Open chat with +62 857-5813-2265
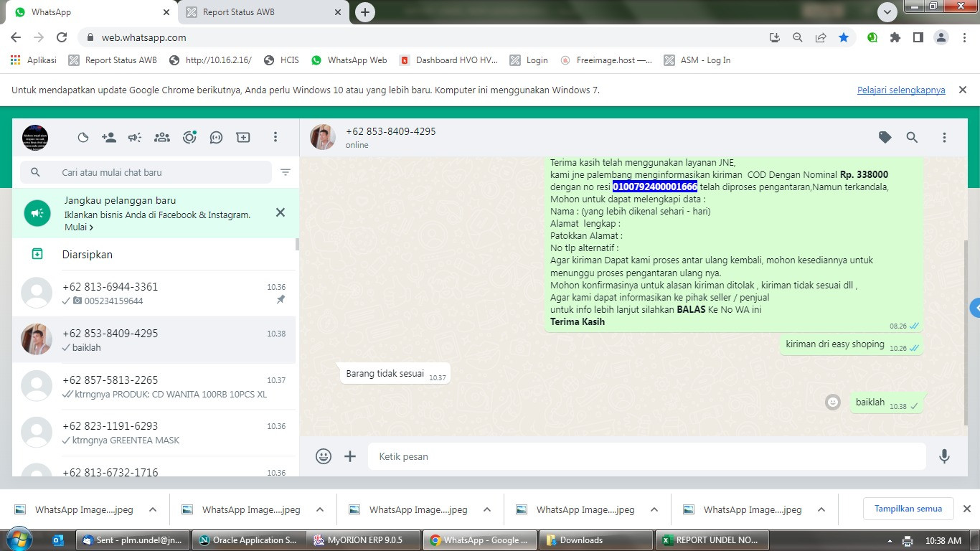The image size is (980, 551). pos(154,387)
